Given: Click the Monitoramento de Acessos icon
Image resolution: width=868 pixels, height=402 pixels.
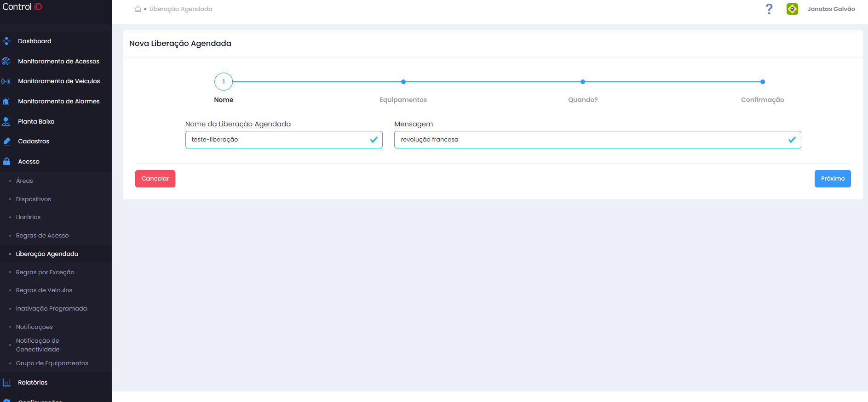Looking at the screenshot, I should [x=6, y=61].
